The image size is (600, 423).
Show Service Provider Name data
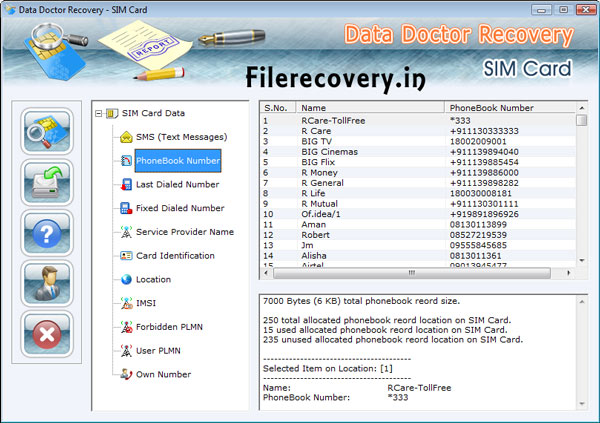(x=185, y=232)
